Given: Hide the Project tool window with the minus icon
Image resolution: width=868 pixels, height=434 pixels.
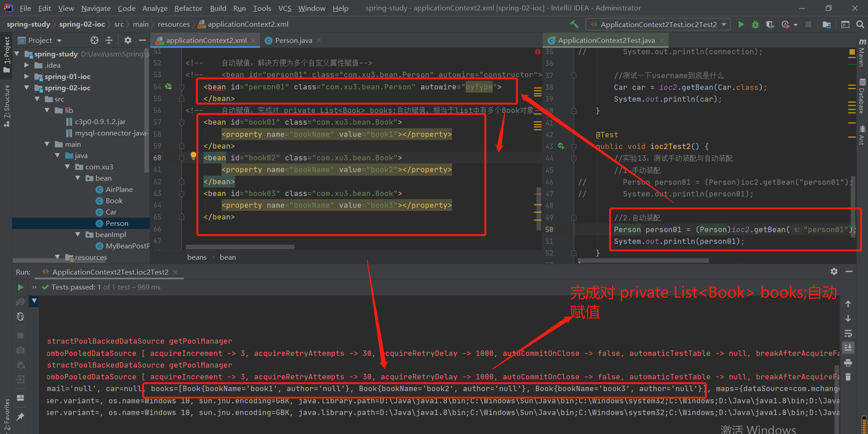Looking at the screenshot, I should (142, 40).
